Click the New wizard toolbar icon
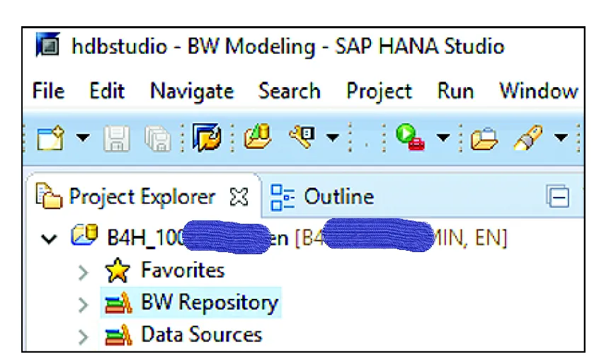Image resolution: width=594 pixels, height=364 pixels. [50, 138]
